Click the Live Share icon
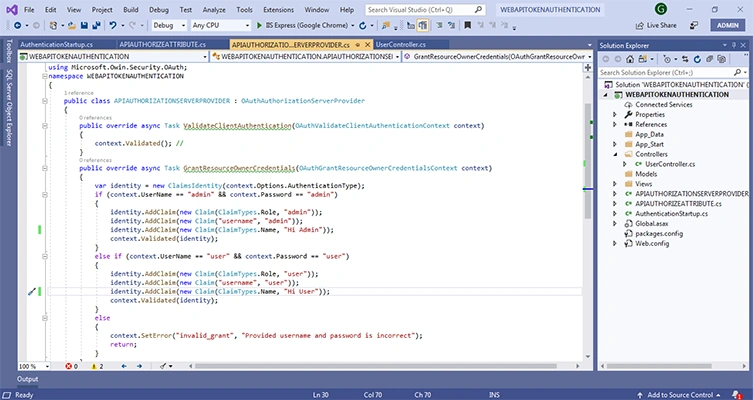Image resolution: width=753 pixels, height=400 pixels. [640, 25]
